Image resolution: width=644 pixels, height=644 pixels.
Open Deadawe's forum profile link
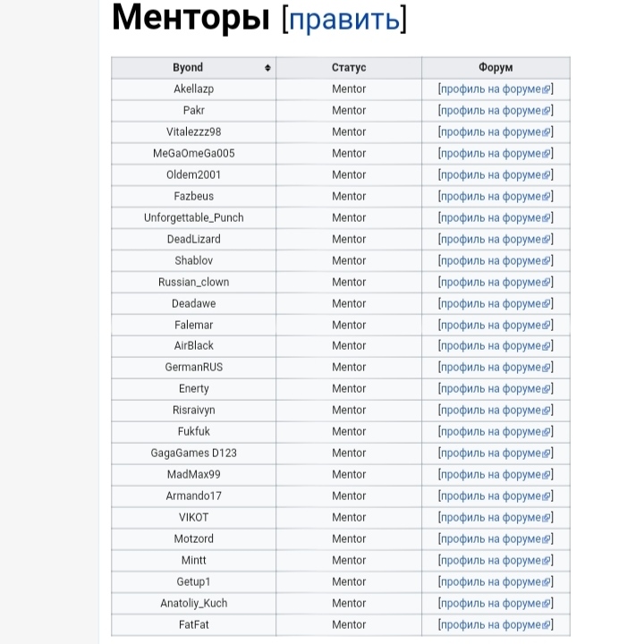coord(496,303)
